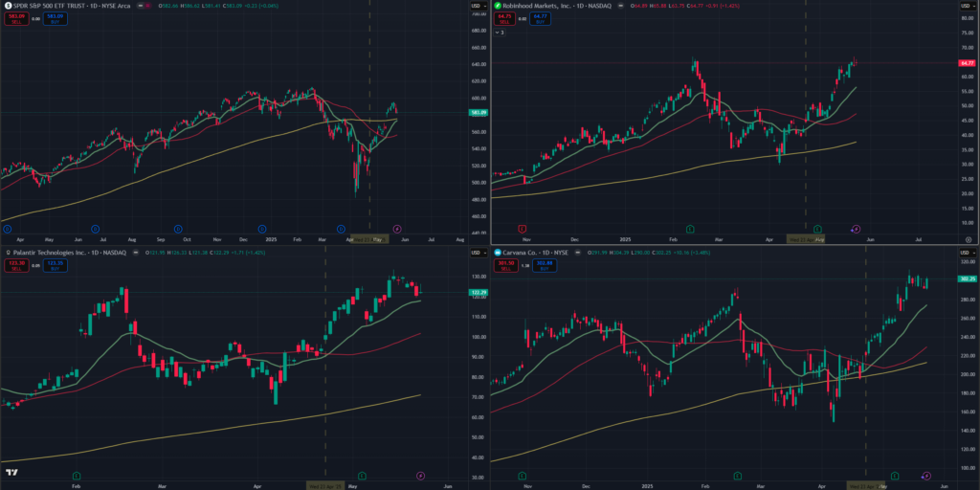Open the USD currency dropdown on the Robinhood chart

tap(966, 8)
